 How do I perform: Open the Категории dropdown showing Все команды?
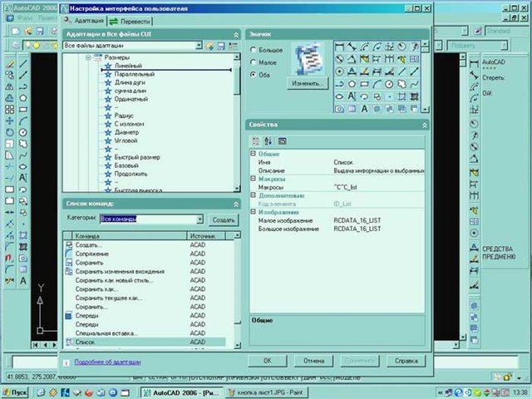(199, 219)
